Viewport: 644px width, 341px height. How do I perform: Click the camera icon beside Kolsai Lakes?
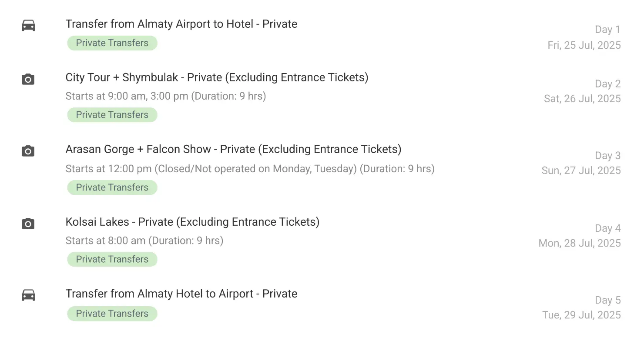[28, 224]
